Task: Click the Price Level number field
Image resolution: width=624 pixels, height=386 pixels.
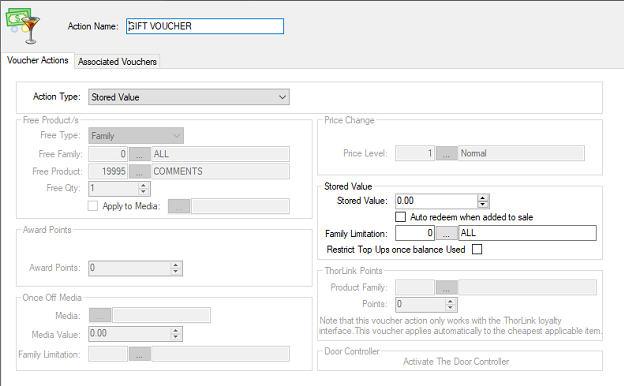Action: coord(415,154)
